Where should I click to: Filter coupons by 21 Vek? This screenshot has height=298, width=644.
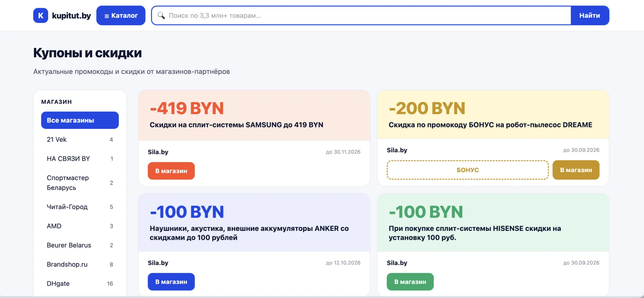[x=80, y=139]
